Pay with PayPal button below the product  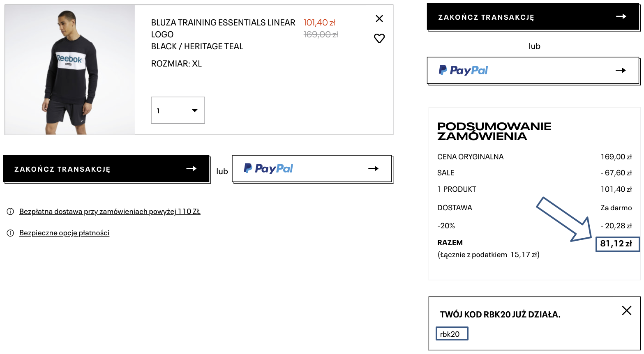tap(312, 169)
